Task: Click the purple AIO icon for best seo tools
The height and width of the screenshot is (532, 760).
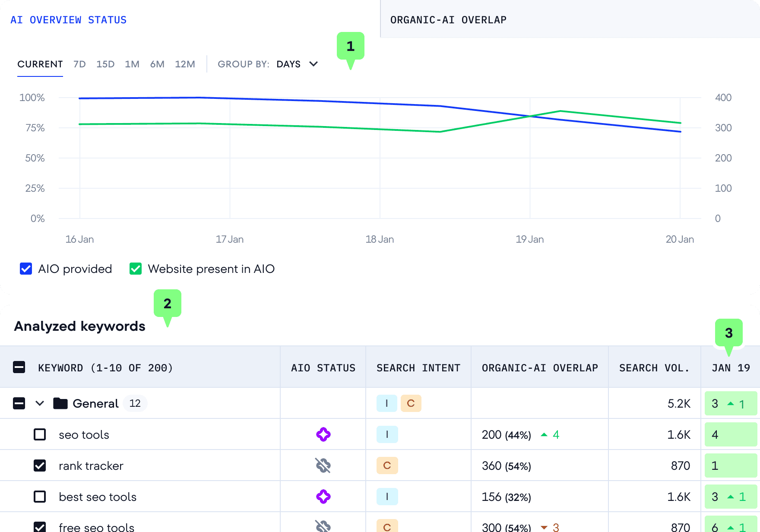Action: (323, 497)
